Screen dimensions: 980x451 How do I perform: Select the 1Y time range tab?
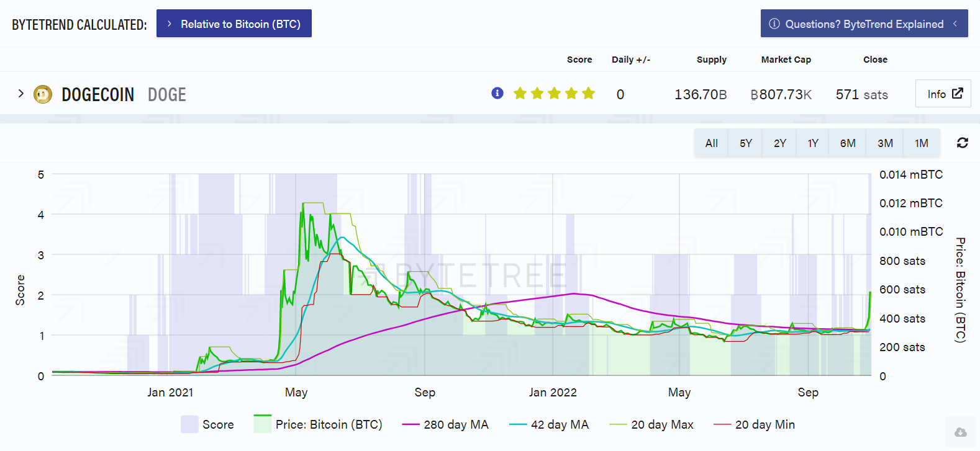[813, 143]
